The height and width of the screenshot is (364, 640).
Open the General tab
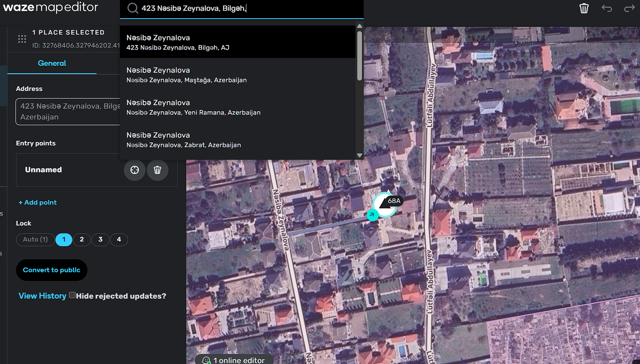tap(52, 63)
